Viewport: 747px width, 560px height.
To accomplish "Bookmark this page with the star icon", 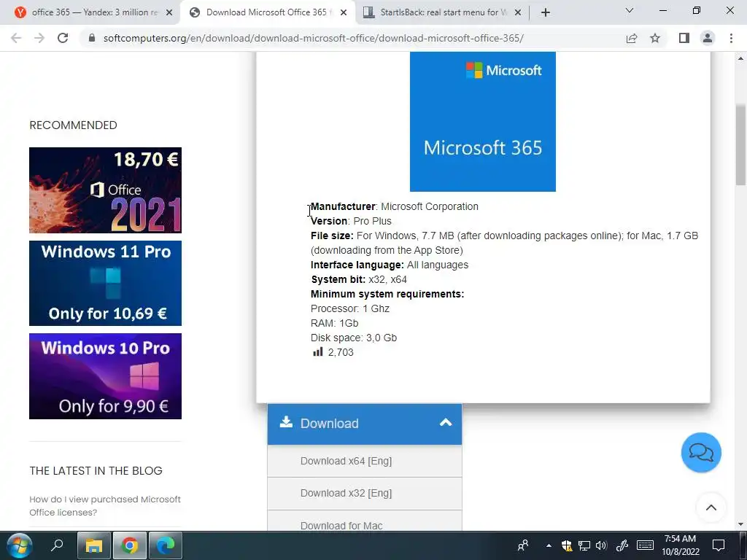I will point(655,38).
